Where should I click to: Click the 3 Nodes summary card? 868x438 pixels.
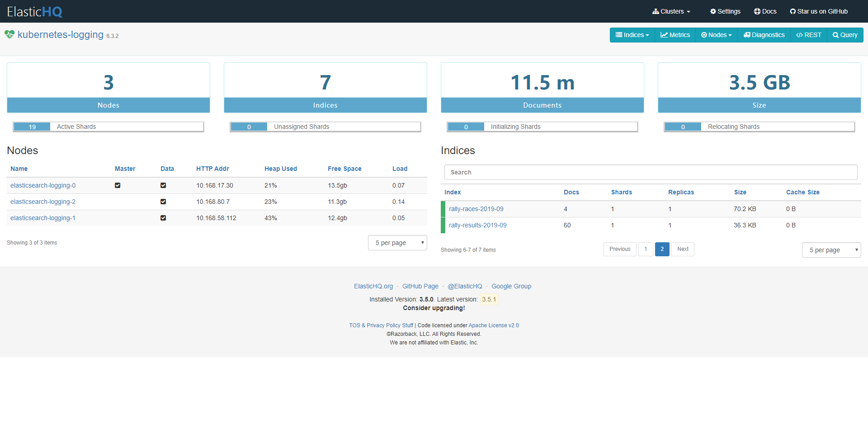tap(108, 88)
